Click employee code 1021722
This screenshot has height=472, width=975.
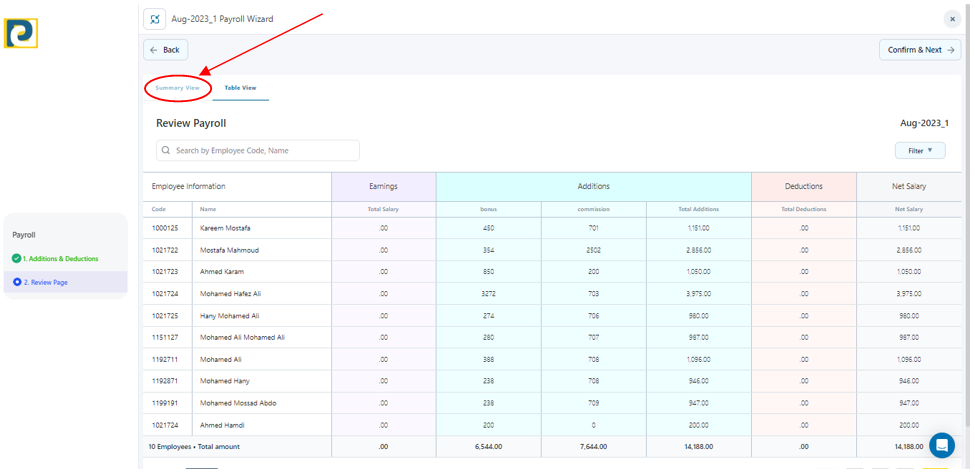pyautogui.click(x=165, y=250)
